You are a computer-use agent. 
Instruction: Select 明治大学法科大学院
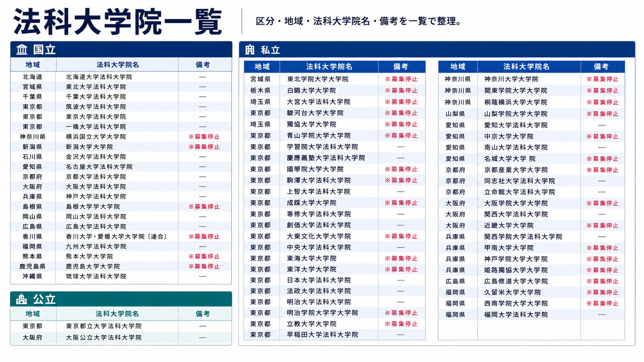(319, 302)
